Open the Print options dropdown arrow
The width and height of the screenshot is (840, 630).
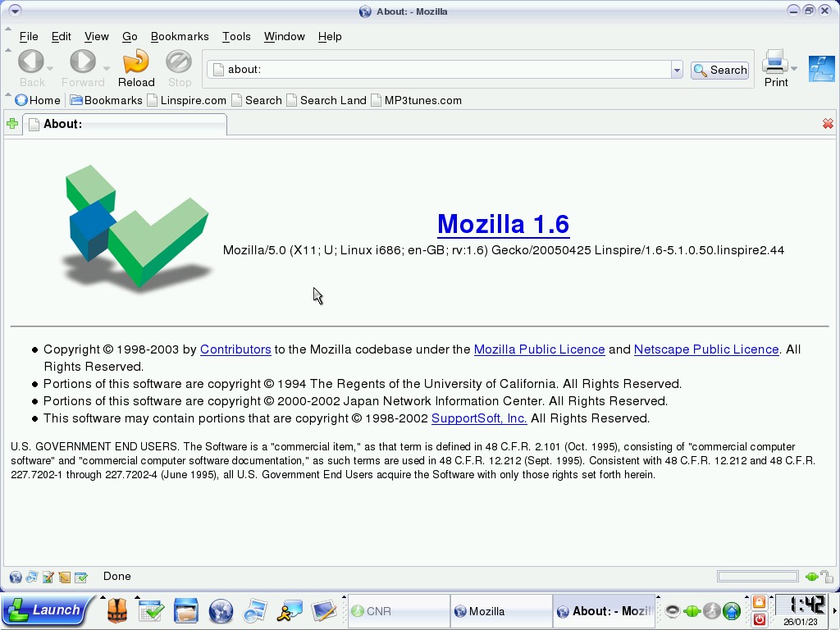tap(794, 69)
